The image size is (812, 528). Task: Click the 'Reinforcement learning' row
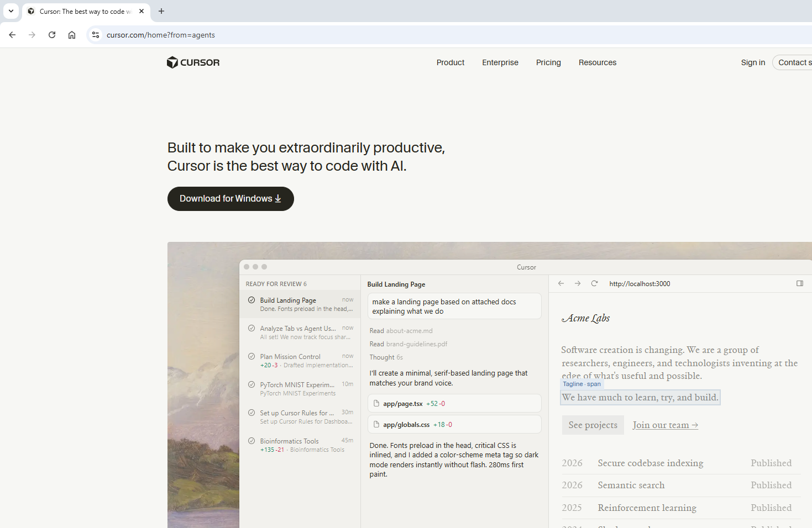[681, 508]
